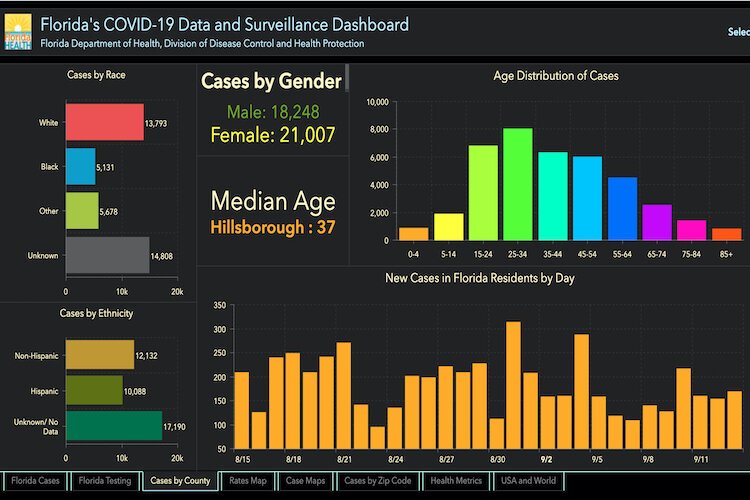
Task: Click the 0-4 age group bar
Action: coord(414,234)
